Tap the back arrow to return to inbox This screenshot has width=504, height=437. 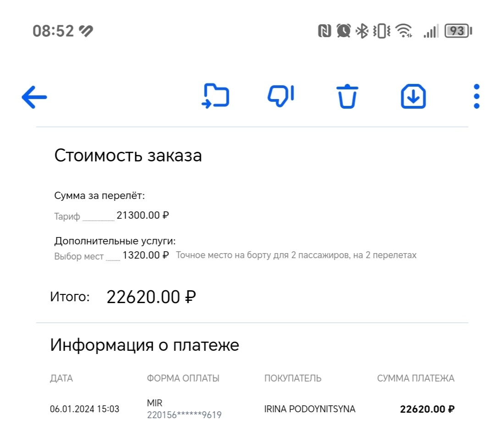[x=34, y=97]
